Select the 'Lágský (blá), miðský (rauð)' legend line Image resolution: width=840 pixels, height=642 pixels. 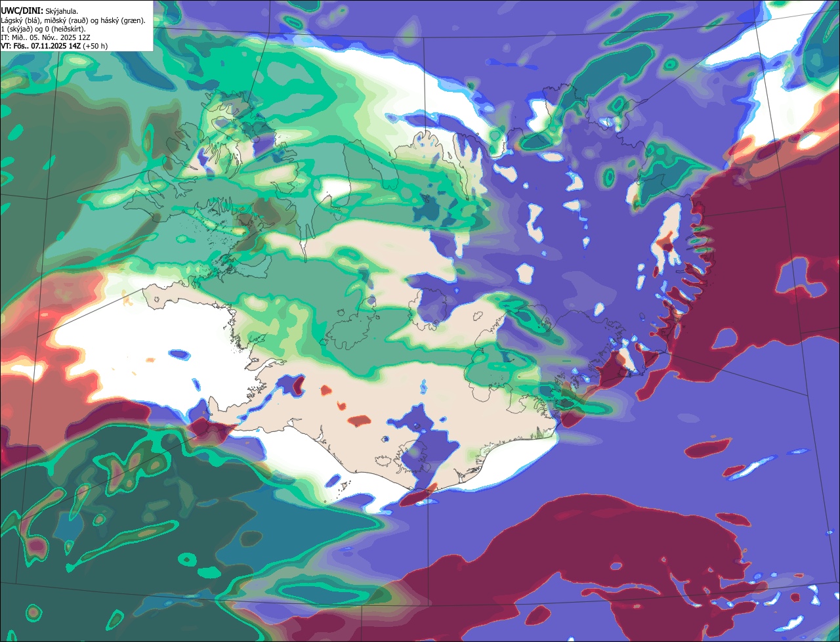(73, 20)
